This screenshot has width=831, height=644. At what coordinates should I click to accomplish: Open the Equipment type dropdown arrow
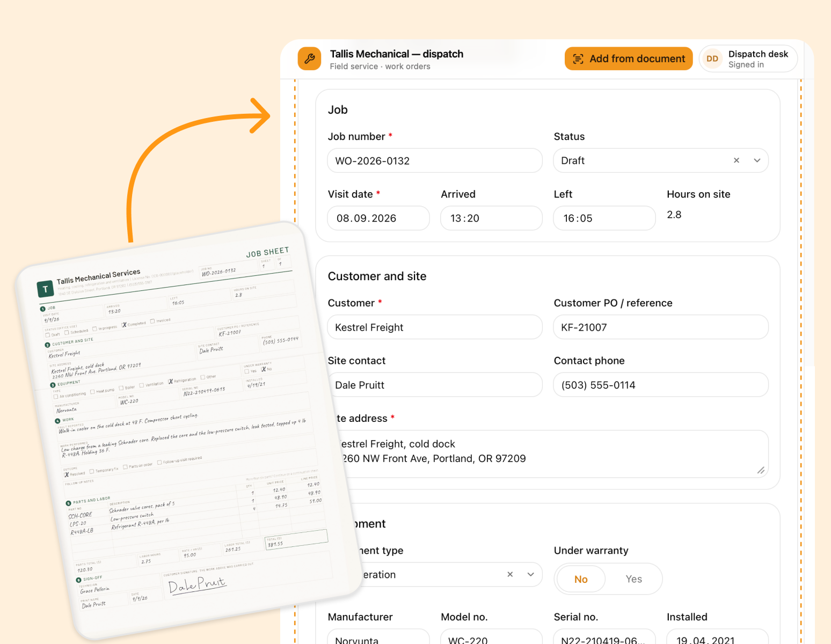[x=531, y=574]
